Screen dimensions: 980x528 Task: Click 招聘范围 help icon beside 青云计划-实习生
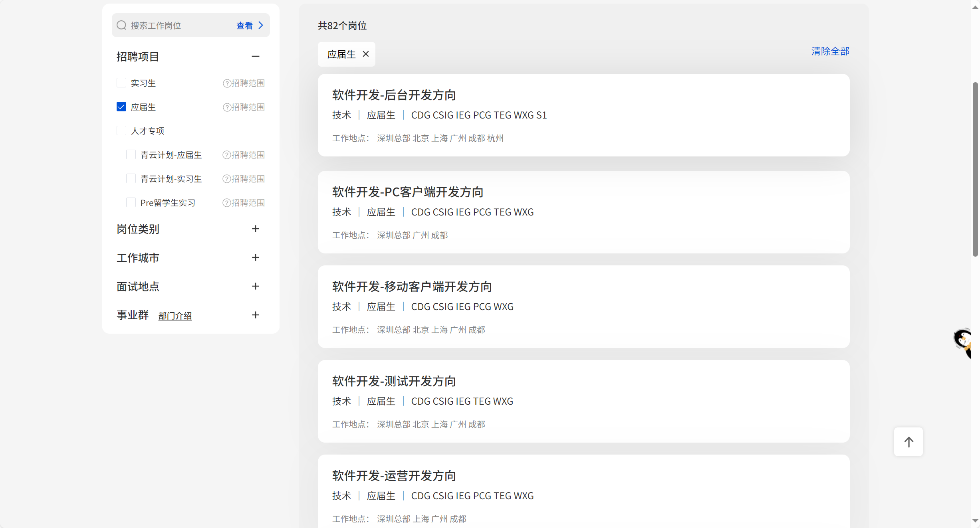pos(227,179)
